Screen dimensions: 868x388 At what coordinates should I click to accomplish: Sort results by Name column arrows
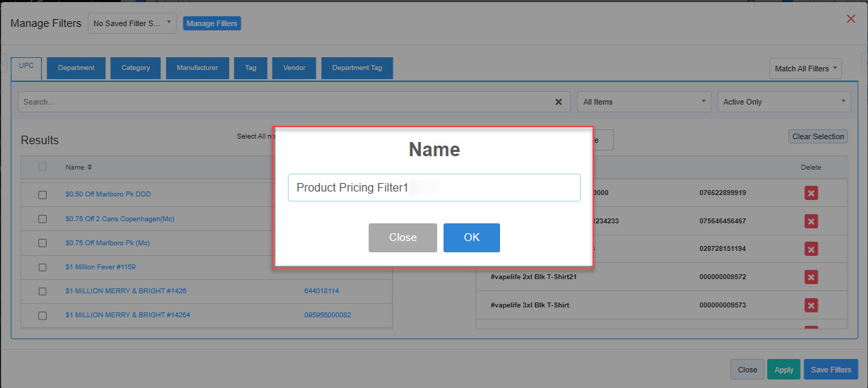(x=90, y=167)
